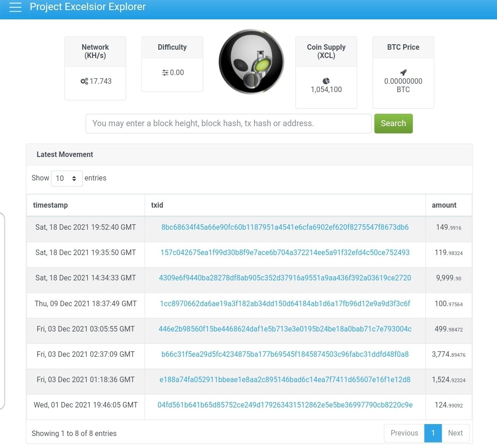Open the hamburger navigation menu
This screenshot has width=497, height=448.
click(x=15, y=7)
